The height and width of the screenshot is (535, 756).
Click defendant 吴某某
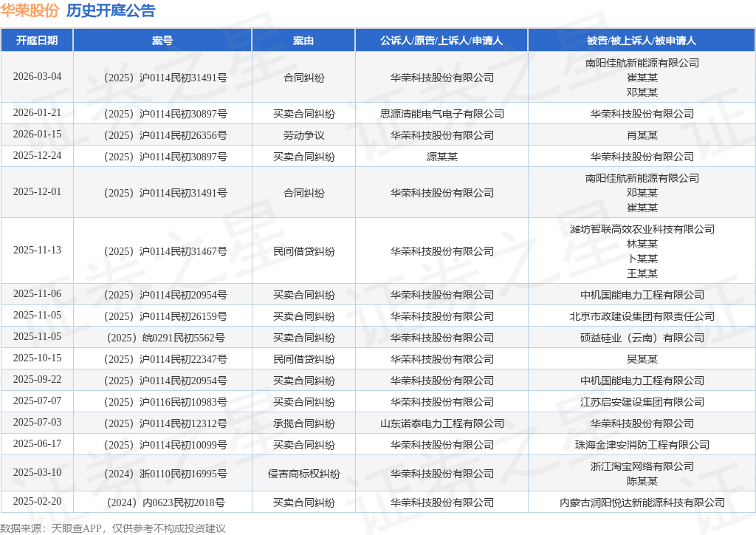642,359
